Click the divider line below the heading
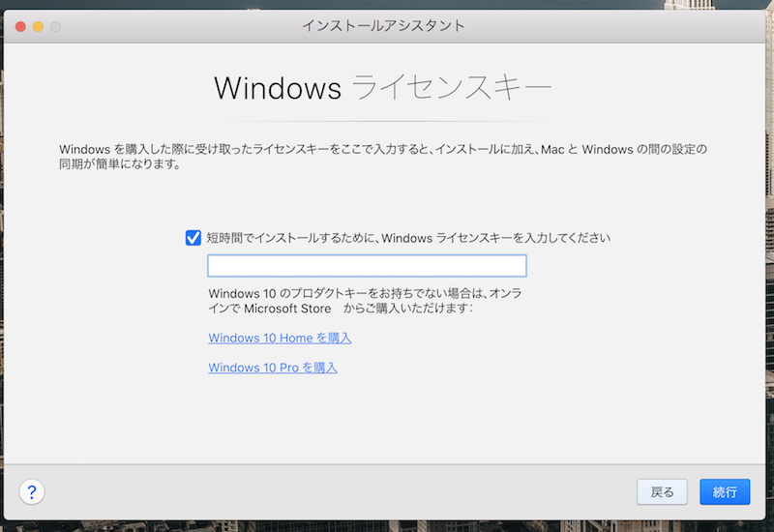774x532 pixels. [383, 121]
